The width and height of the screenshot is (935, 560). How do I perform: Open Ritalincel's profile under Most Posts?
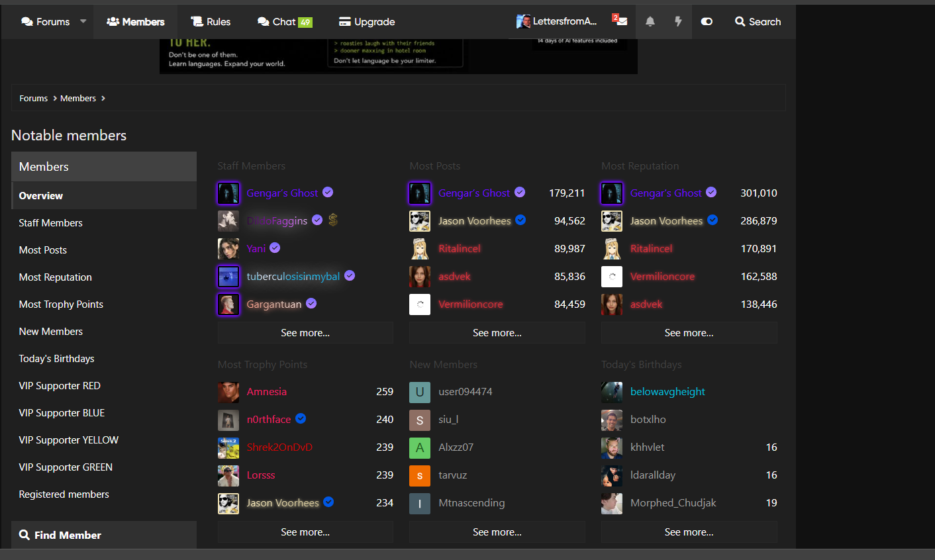(x=460, y=249)
